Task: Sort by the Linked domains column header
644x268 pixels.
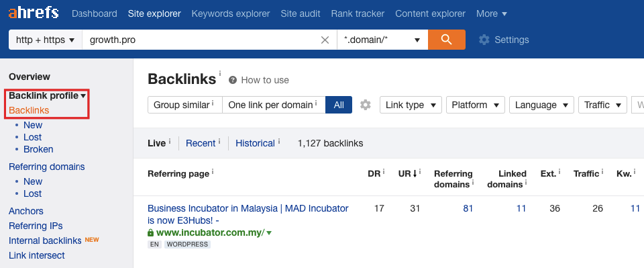Action: pos(507,179)
